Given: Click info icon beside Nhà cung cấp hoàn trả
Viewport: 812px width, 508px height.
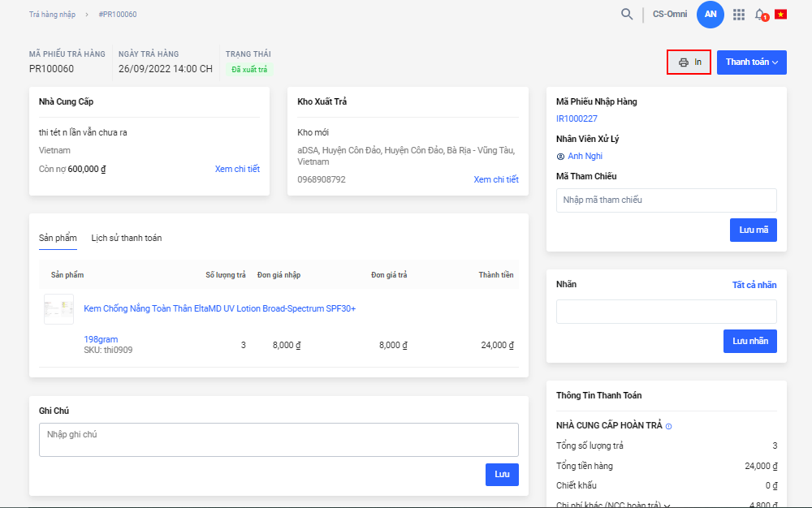Looking at the screenshot, I should [668, 426].
